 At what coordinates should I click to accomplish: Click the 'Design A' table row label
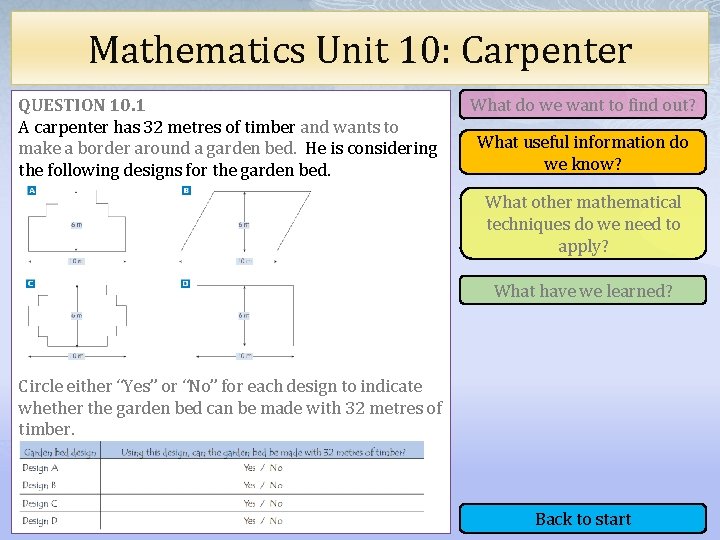tap(40, 468)
